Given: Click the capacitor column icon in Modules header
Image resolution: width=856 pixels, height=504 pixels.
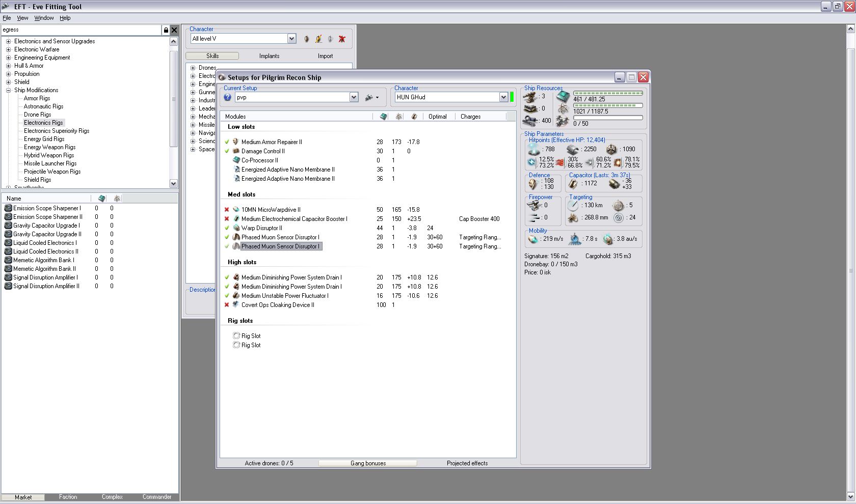Looking at the screenshot, I should pos(414,117).
